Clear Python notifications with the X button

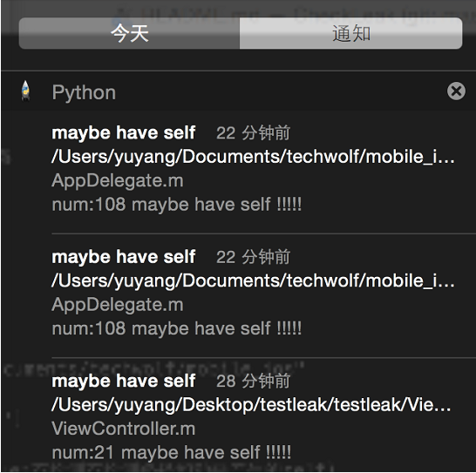[x=456, y=91]
